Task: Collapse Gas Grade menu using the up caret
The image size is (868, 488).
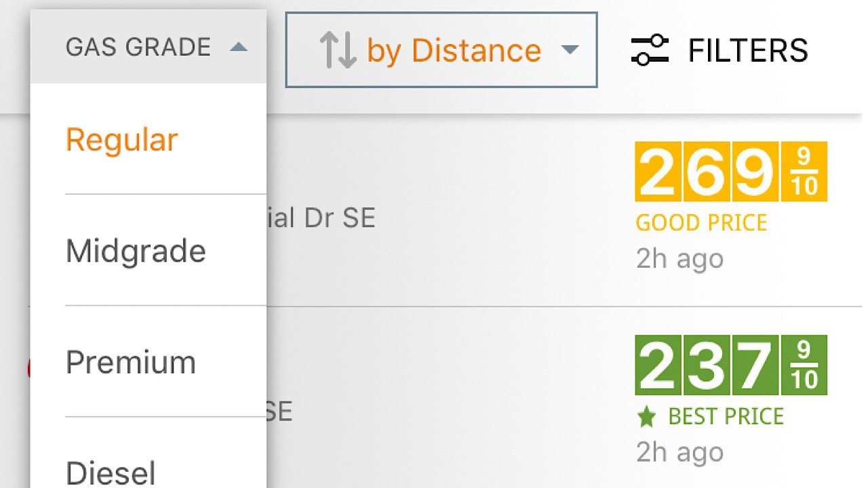Action: pyautogui.click(x=238, y=47)
